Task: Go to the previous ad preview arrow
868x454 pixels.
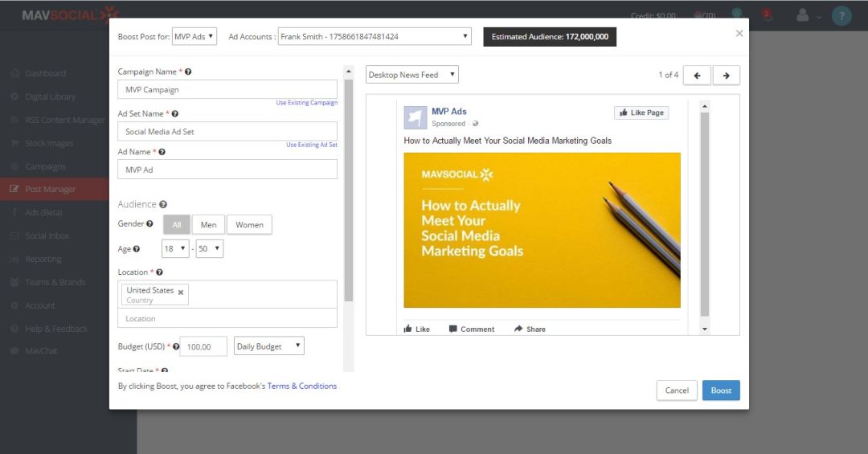Action: click(697, 76)
